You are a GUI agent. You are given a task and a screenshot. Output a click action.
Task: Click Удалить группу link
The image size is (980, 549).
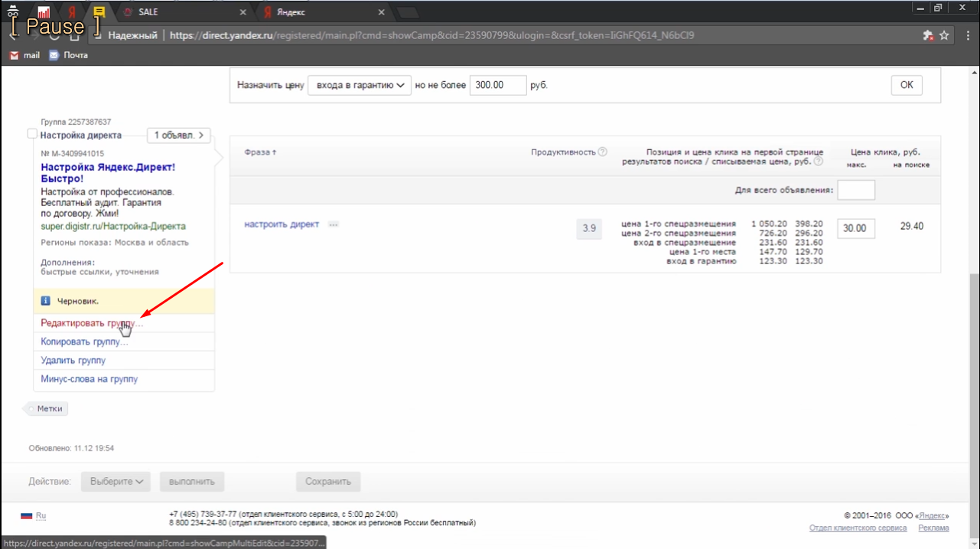pos(73,360)
